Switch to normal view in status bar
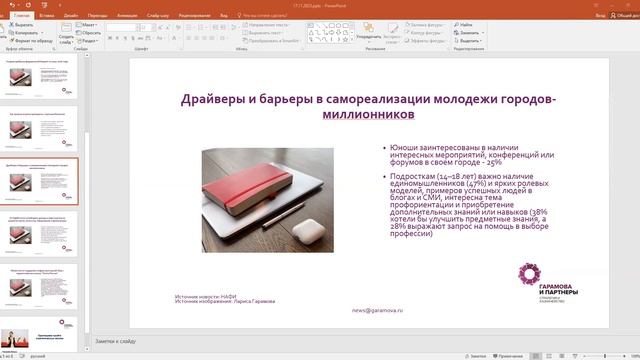Screen dimensions: 640x360 [536, 356]
